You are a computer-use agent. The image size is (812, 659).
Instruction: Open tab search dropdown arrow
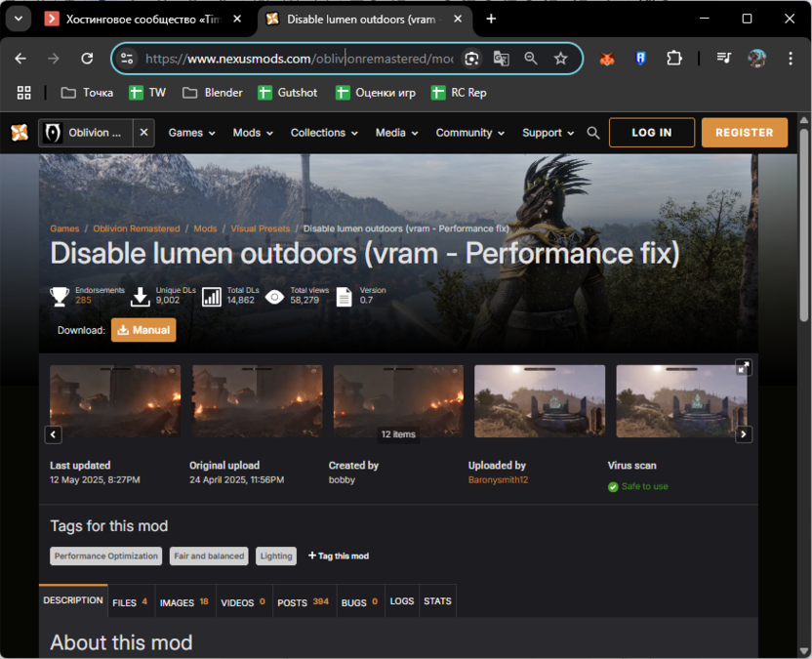[19, 20]
